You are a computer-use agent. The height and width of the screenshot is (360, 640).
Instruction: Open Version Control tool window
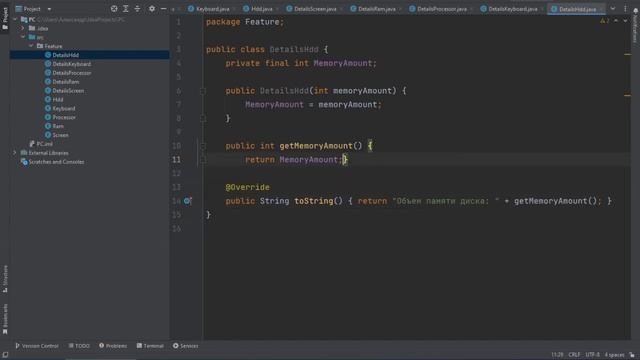coord(37,346)
